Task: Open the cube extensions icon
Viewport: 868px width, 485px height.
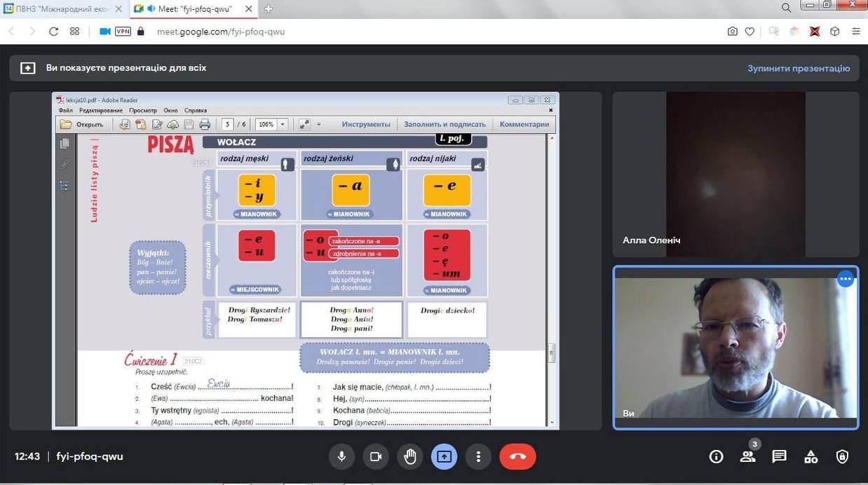Action: pyautogui.click(x=834, y=32)
